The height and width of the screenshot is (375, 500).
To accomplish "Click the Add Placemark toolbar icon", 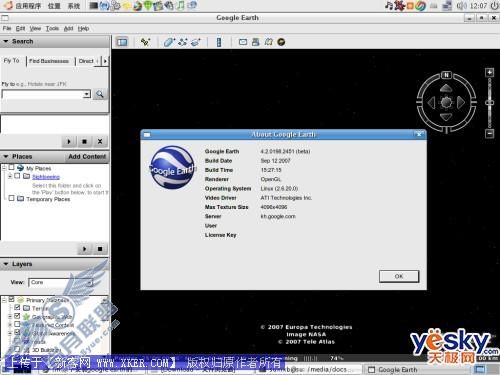I will coord(145,42).
